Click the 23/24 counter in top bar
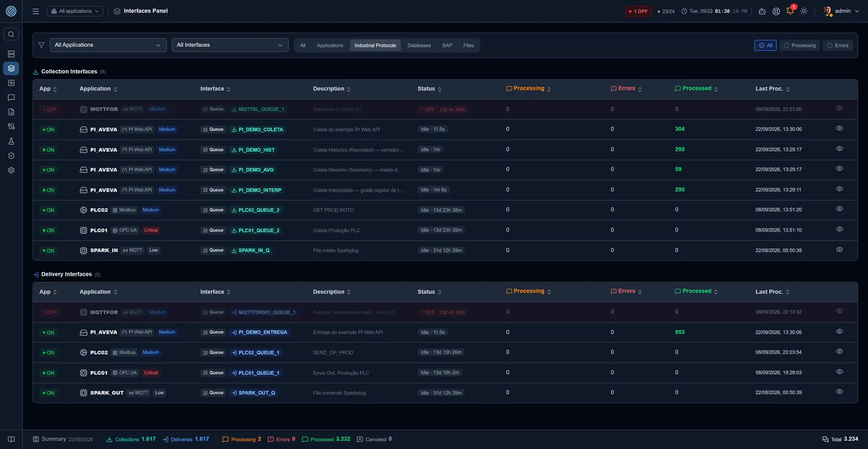 point(666,11)
